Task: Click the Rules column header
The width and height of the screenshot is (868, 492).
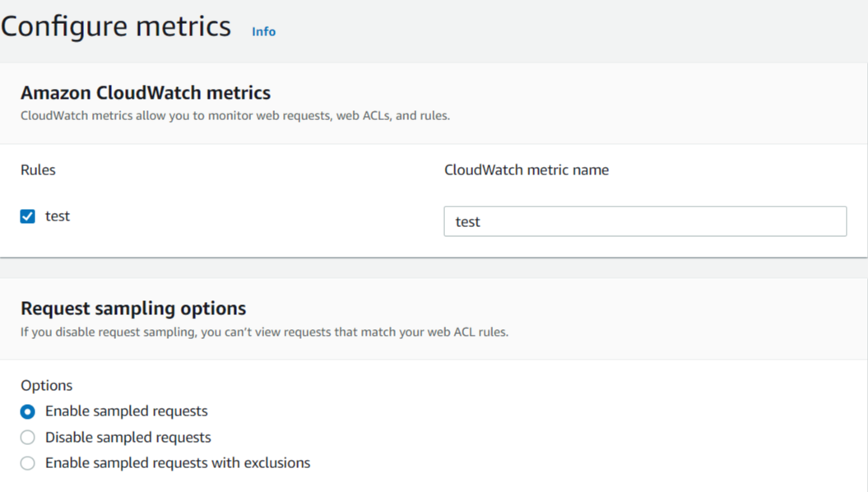Action: (38, 170)
